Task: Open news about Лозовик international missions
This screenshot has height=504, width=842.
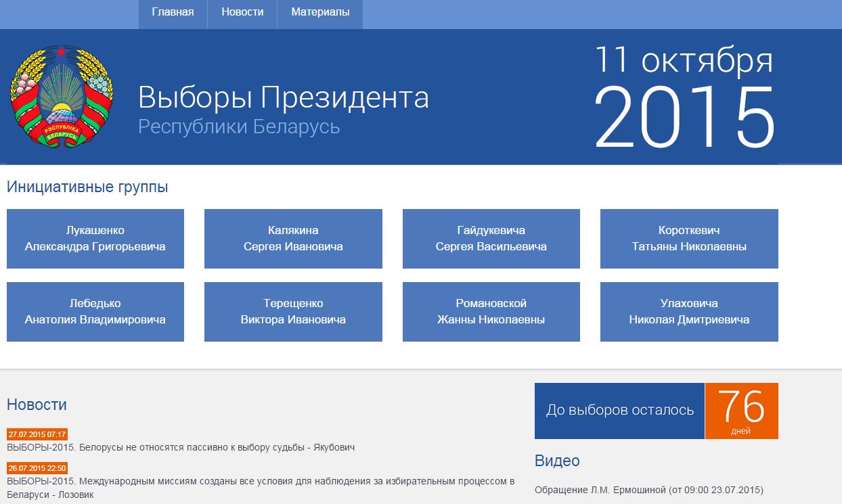Action: 261,488
